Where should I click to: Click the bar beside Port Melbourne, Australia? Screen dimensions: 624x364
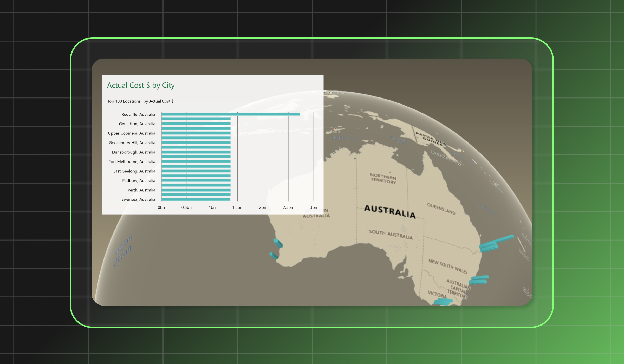196,161
